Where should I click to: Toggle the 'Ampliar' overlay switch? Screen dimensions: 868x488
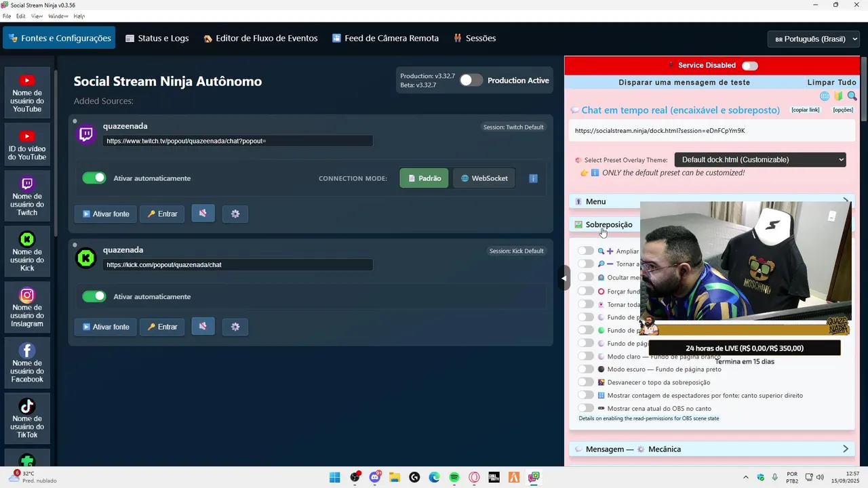tap(586, 251)
